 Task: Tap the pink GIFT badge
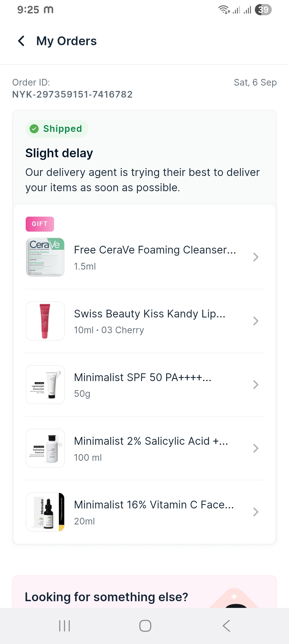[x=40, y=224]
